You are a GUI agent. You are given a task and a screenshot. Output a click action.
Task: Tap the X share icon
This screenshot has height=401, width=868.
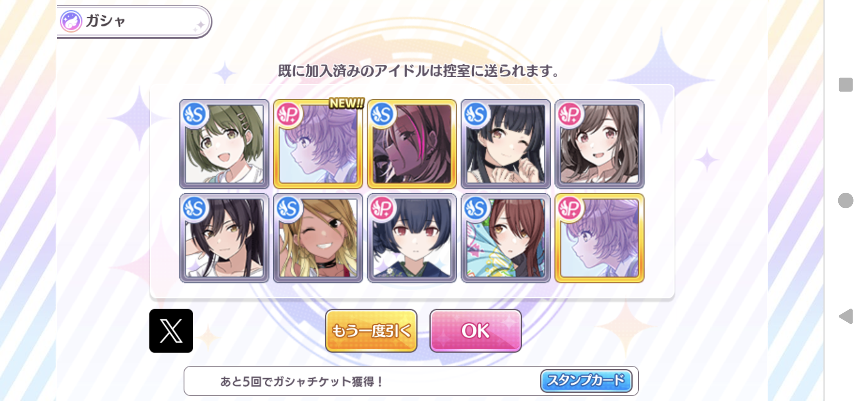(171, 331)
